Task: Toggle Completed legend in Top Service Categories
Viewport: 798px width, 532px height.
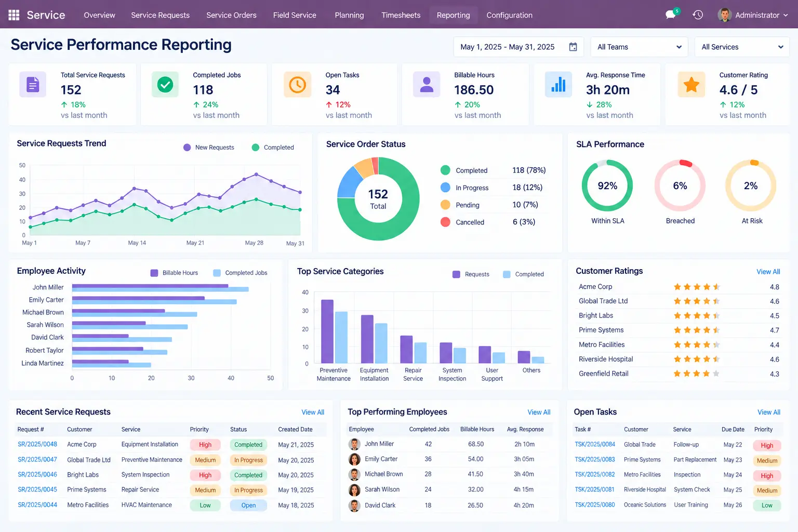Action: point(523,274)
